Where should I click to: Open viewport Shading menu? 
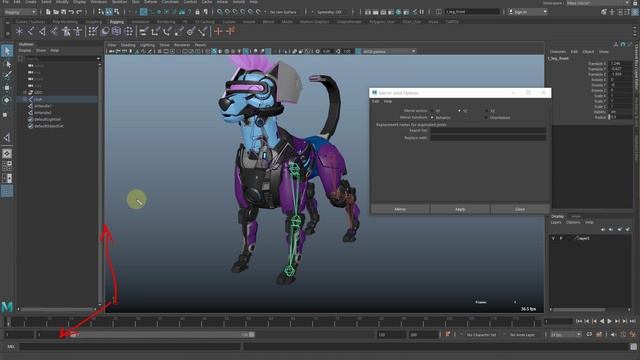coord(128,45)
